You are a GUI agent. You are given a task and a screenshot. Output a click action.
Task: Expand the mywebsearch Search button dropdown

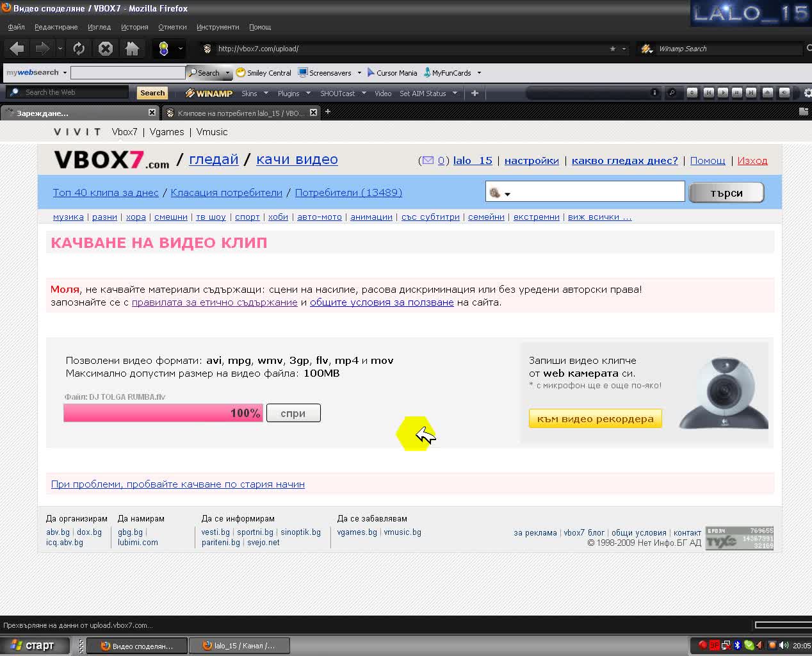[x=227, y=73]
